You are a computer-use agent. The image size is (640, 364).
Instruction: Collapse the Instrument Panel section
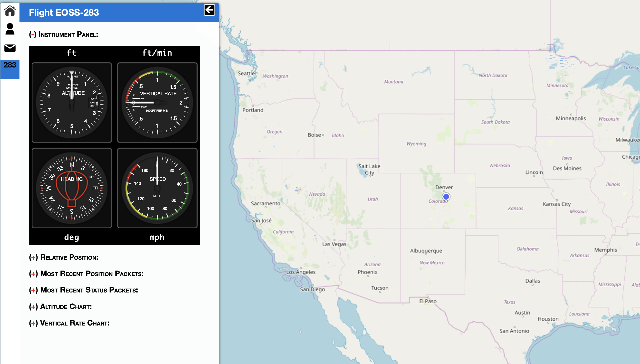pos(33,34)
